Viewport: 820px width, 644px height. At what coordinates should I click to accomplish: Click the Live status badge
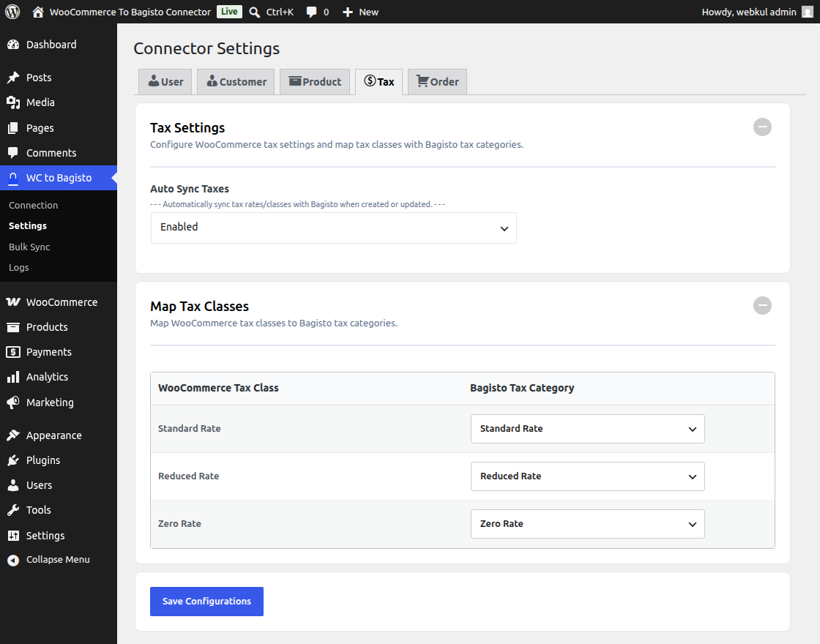[x=230, y=12]
